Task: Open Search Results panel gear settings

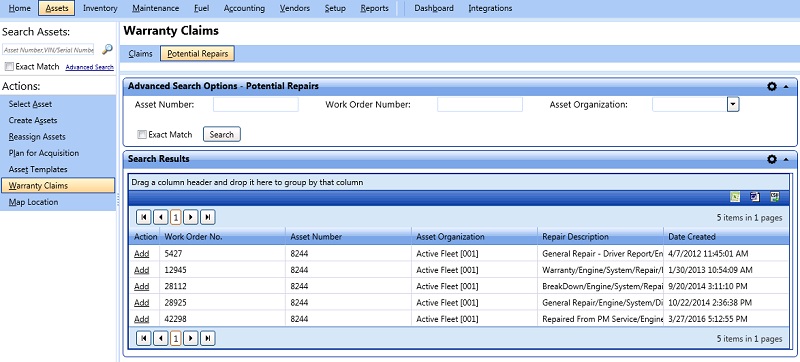Action: coord(771,160)
